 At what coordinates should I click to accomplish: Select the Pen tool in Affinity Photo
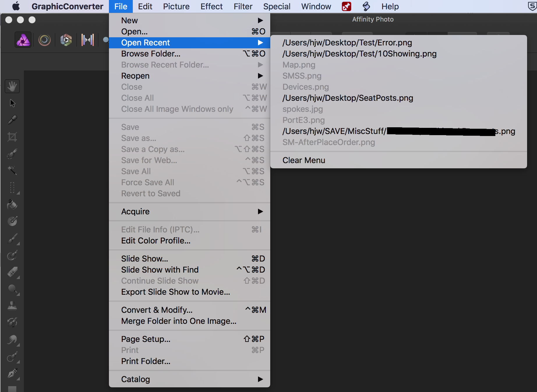pos(12,373)
